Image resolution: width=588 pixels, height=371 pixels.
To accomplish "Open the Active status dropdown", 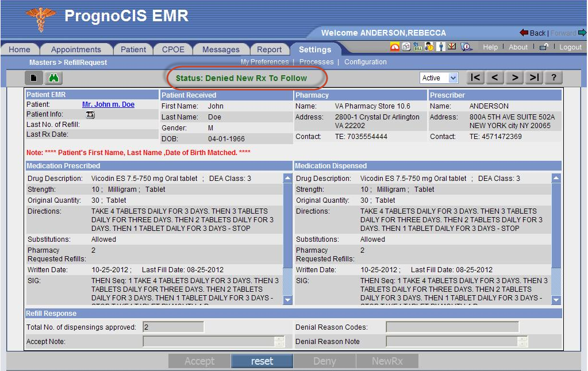I will tap(439, 78).
